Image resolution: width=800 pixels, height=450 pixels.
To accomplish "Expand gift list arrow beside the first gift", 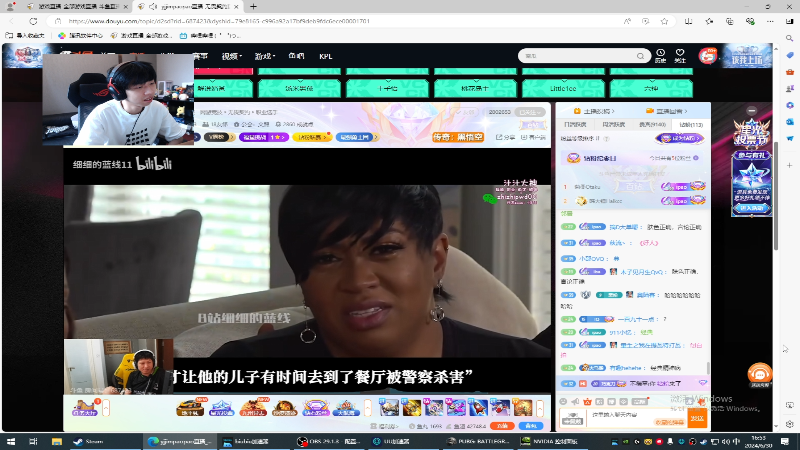I will coord(106,408).
